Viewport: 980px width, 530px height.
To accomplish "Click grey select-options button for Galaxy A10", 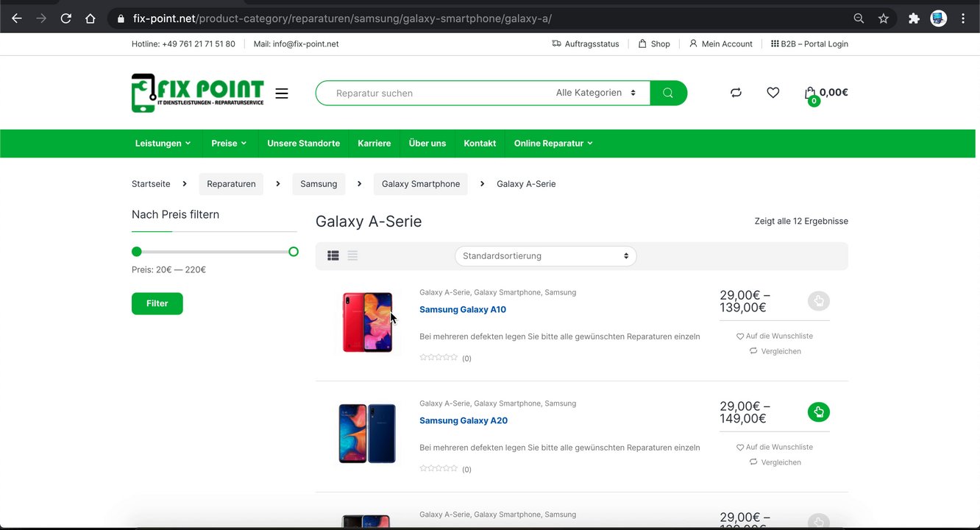I will tap(818, 300).
